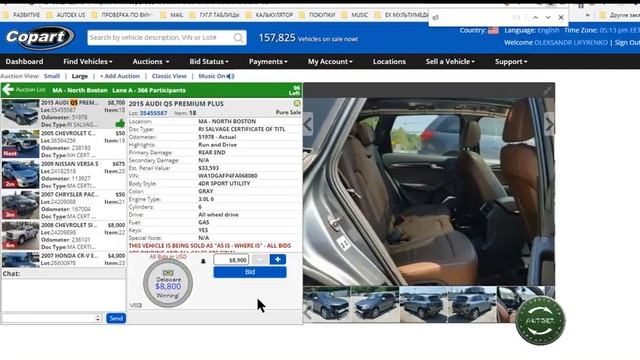Screen dimensions: 640x360
Task: Click the green thumbs-up icon on Audi Q5
Action: coord(120,123)
